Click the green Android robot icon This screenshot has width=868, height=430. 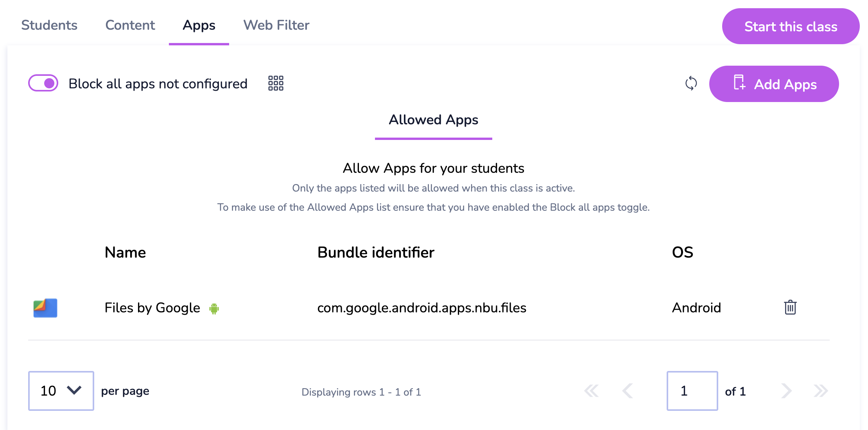click(x=214, y=308)
